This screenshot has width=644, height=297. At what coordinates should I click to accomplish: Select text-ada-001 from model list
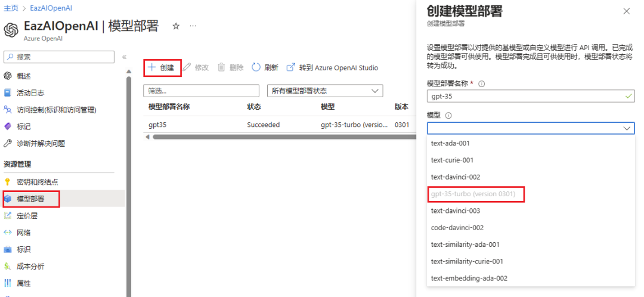[x=531, y=143]
